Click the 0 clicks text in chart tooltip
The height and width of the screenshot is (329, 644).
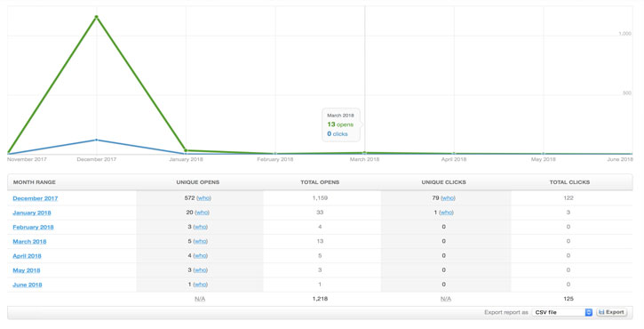pyautogui.click(x=338, y=134)
